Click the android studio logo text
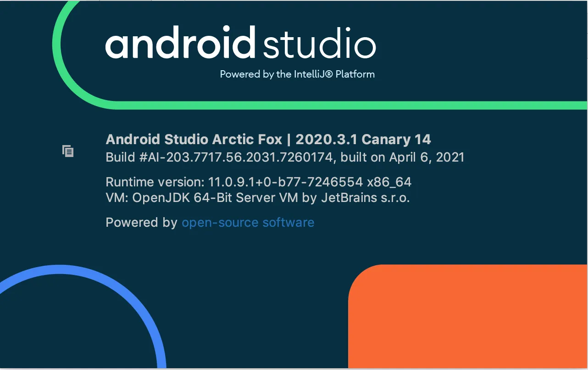 coord(241,42)
